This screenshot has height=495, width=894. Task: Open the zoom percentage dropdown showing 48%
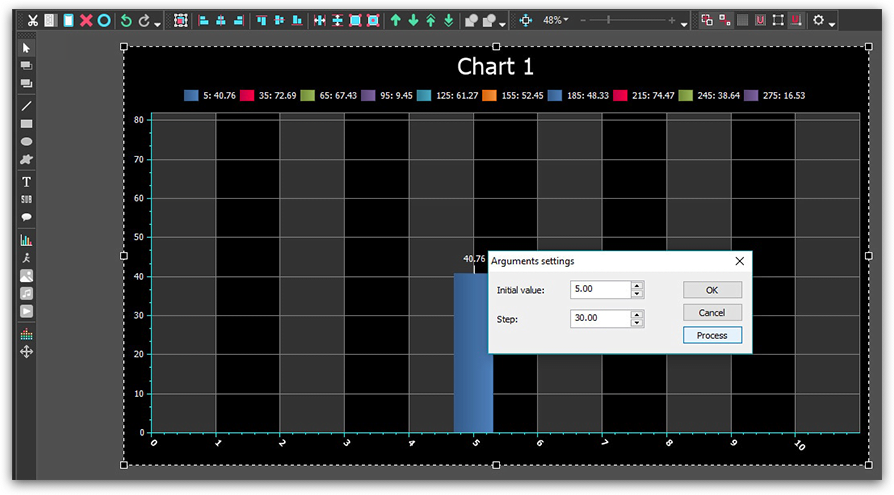(555, 21)
